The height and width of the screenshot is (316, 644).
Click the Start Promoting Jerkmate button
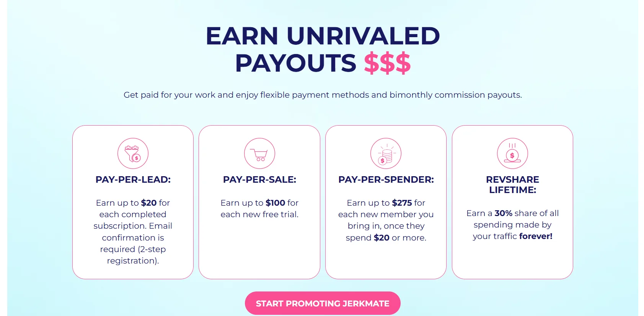click(323, 303)
